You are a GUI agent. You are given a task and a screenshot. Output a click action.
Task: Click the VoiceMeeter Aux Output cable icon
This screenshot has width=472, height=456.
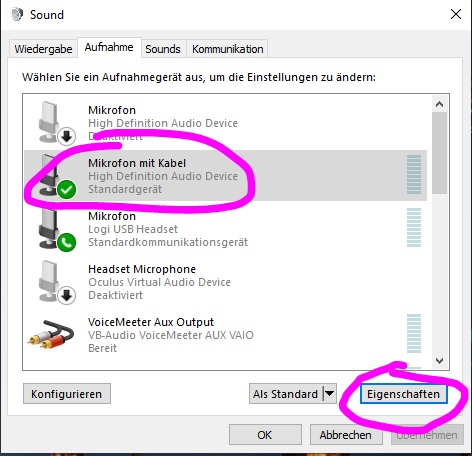click(51, 334)
